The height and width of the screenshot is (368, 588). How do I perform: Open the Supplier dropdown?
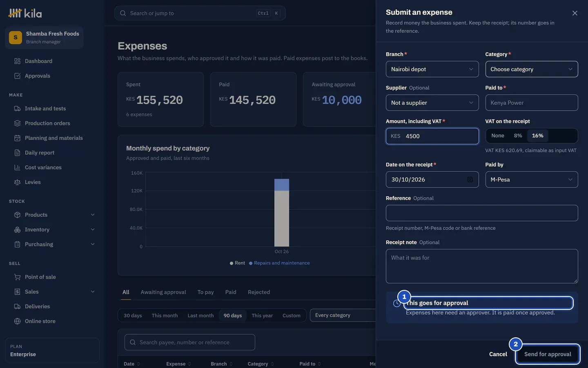point(432,103)
